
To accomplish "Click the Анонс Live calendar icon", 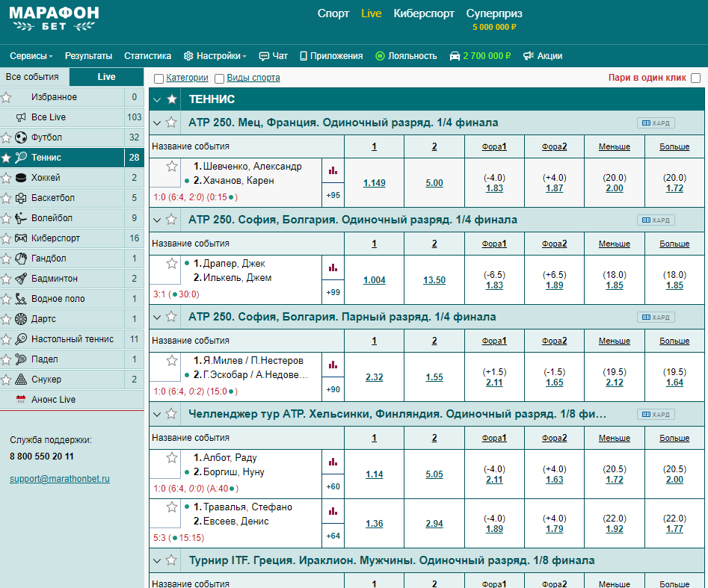I will (21, 400).
